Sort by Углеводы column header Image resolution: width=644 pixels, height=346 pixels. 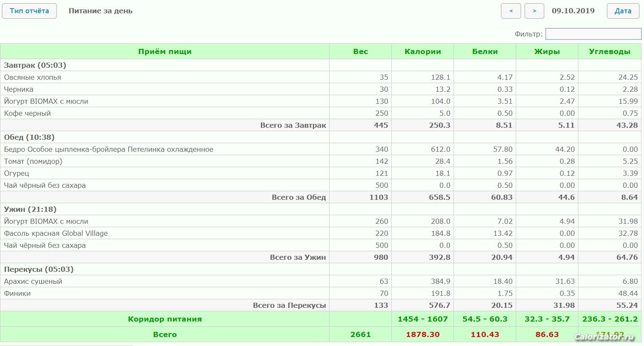[610, 51]
